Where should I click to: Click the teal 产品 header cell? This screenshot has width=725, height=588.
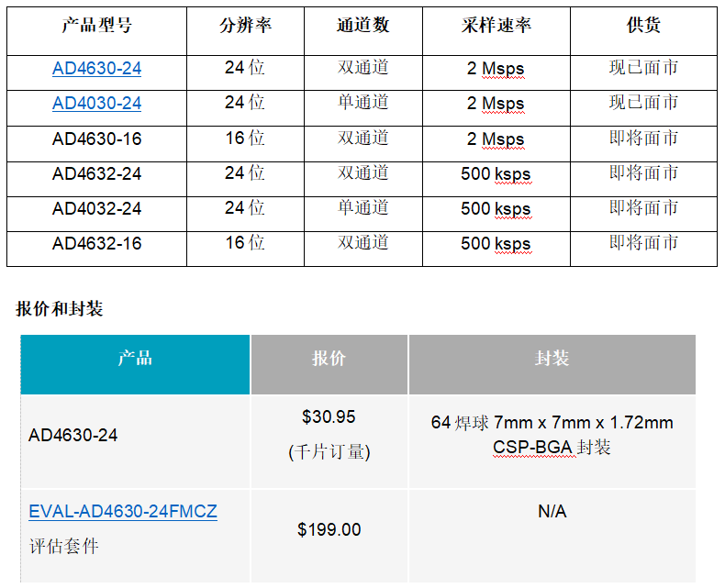pos(135,359)
